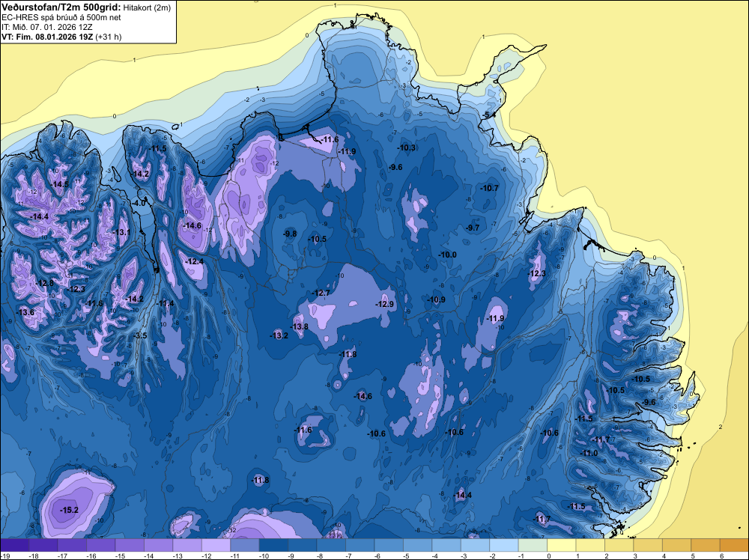Click the 'EC-HRES spá brúuð á 500m net' line
Image resolution: width=749 pixels, height=560 pixels.
61,17
